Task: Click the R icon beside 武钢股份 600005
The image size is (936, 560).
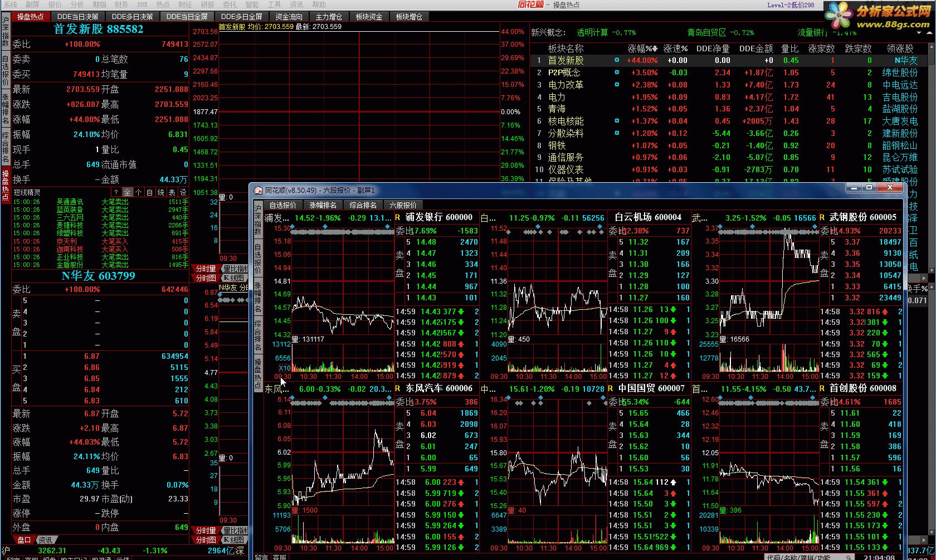Action: pyautogui.click(x=822, y=217)
